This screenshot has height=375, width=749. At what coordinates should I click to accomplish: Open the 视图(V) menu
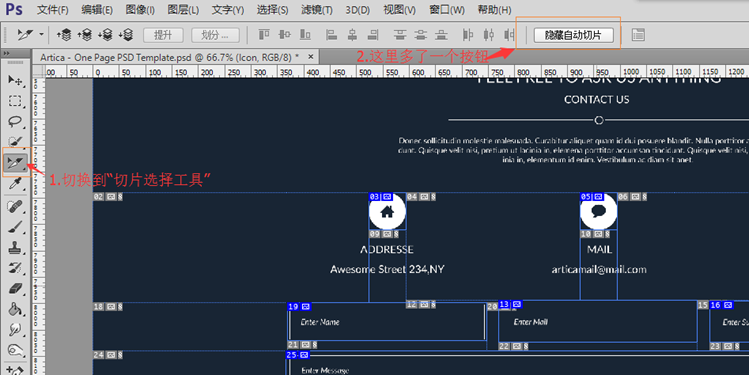click(x=399, y=10)
